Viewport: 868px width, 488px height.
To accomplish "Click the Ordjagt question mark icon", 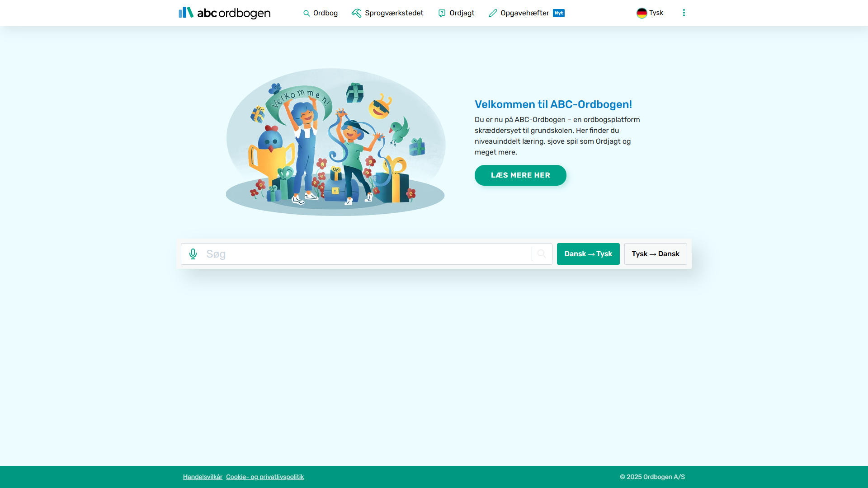I will [442, 13].
